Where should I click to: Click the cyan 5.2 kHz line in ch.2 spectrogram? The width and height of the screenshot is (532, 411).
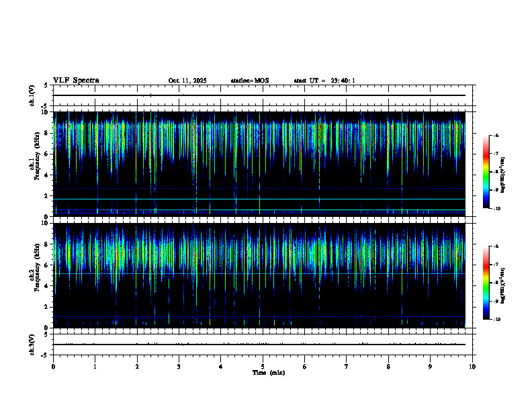click(259, 273)
